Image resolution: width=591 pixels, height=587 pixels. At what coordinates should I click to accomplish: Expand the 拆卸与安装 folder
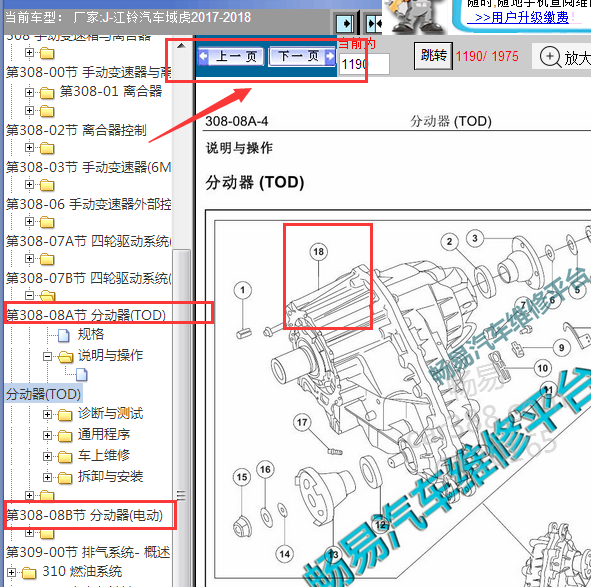[47, 477]
